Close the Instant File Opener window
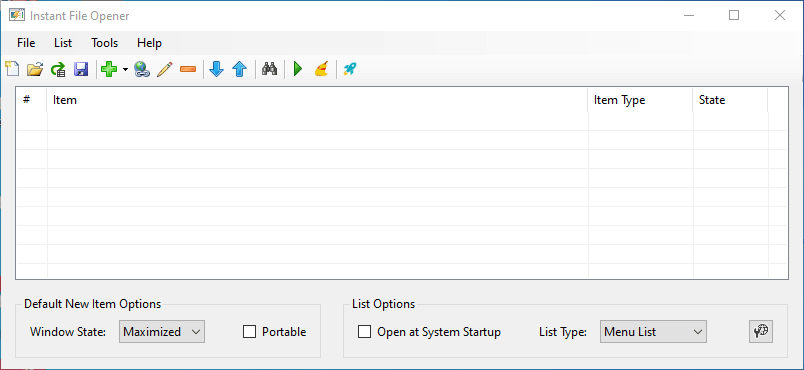804x370 pixels. coord(780,15)
